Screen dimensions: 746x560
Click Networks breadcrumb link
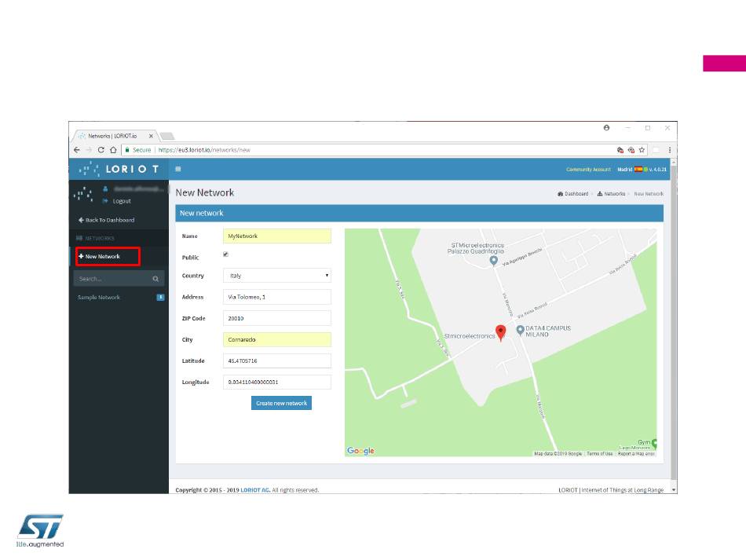click(611, 194)
